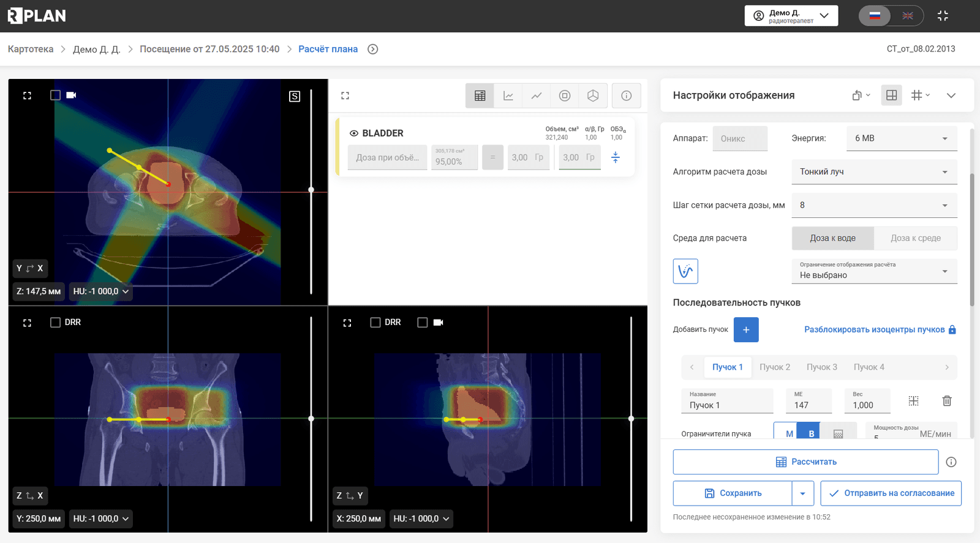Expand the BLADDER dose panel fullscreen icon

pyautogui.click(x=345, y=95)
